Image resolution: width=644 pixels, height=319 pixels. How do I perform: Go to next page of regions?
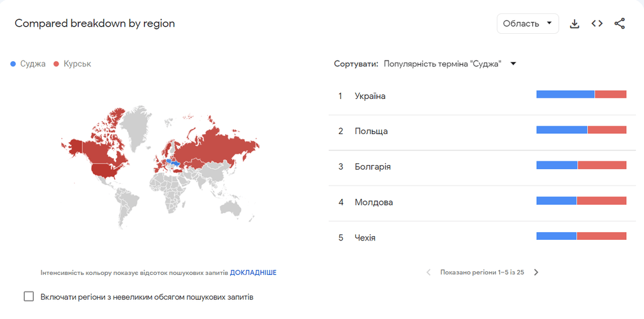(536, 272)
